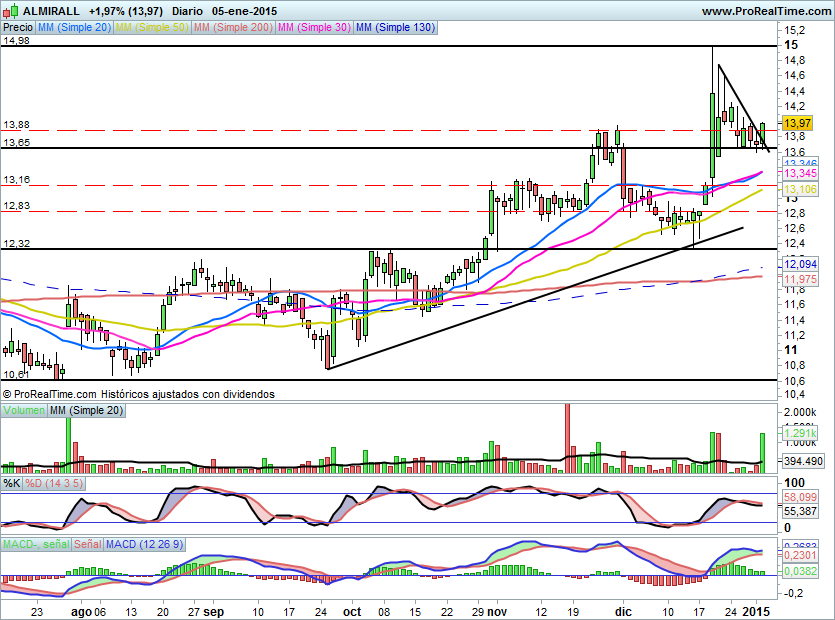
Task: Click the 15,2 price axis value
Action: pos(795,30)
